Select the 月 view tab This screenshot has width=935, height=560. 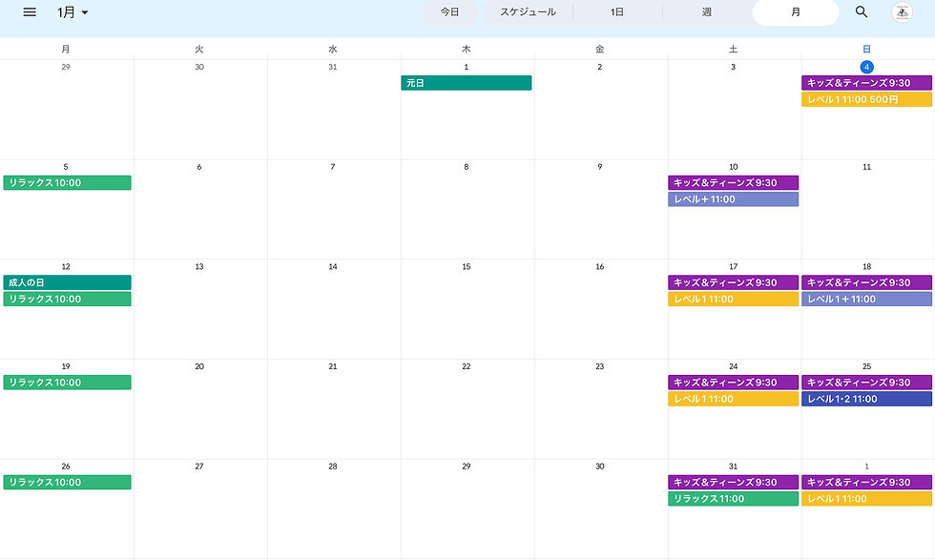[796, 12]
